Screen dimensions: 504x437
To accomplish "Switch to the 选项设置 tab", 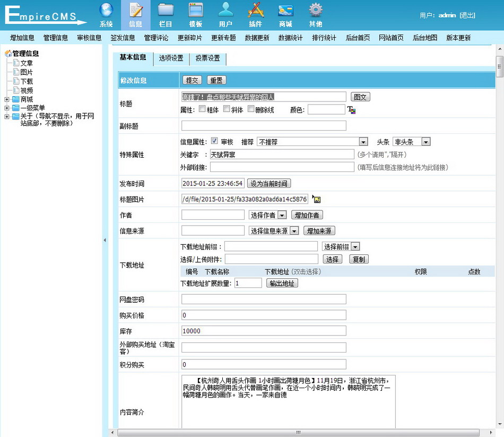I will click(x=171, y=58).
